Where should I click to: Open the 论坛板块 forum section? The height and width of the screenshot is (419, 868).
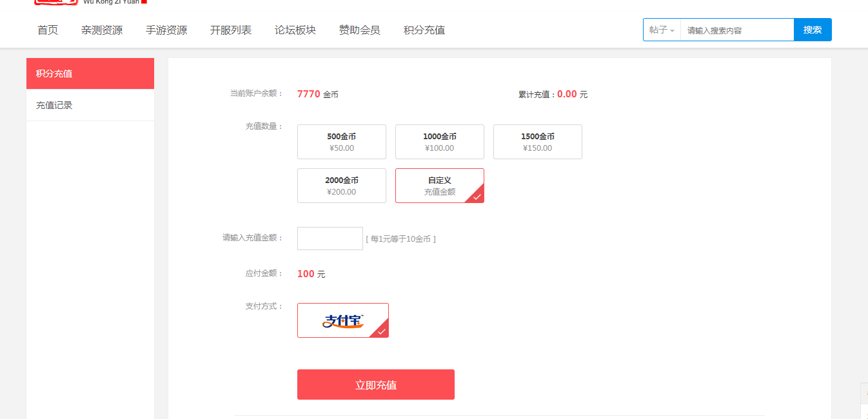[x=295, y=30]
